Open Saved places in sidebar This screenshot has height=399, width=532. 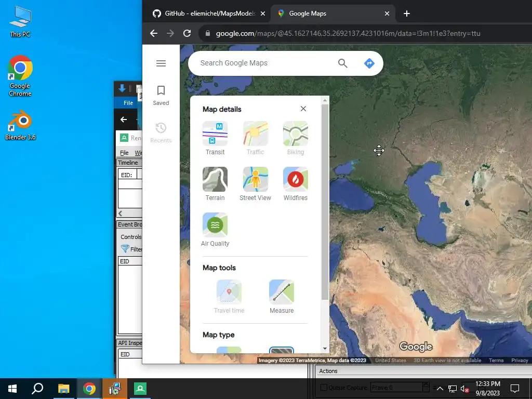coord(161,96)
